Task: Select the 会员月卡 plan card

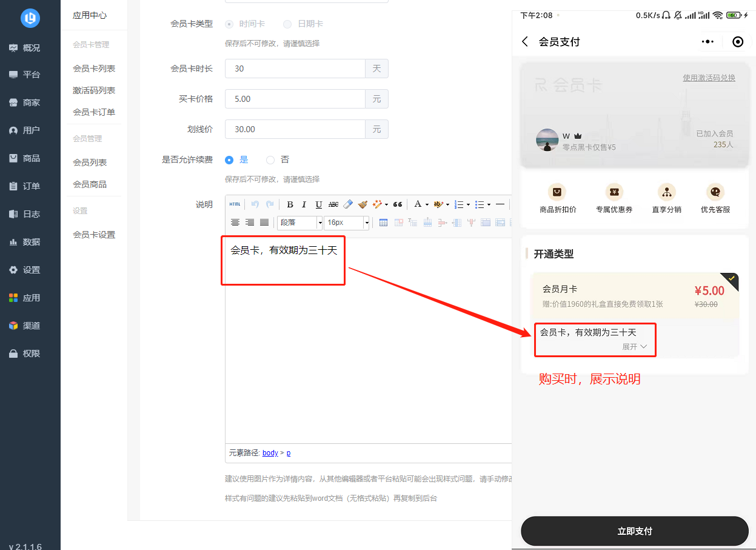Action: click(635, 296)
